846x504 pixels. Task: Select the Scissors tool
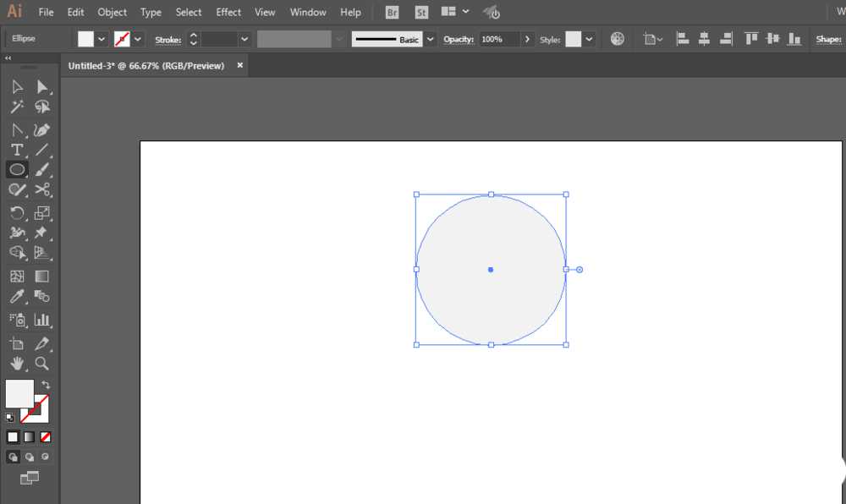(42, 189)
